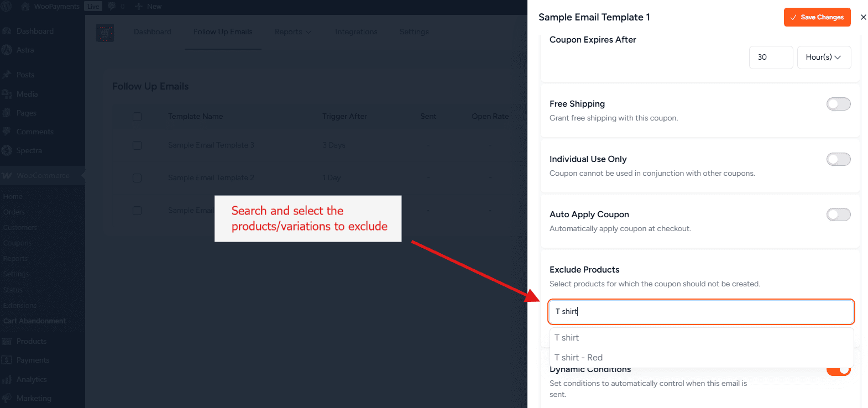This screenshot has height=408, width=868.
Task: Expand the Reports menu dropdown
Action: pyautogui.click(x=292, y=32)
